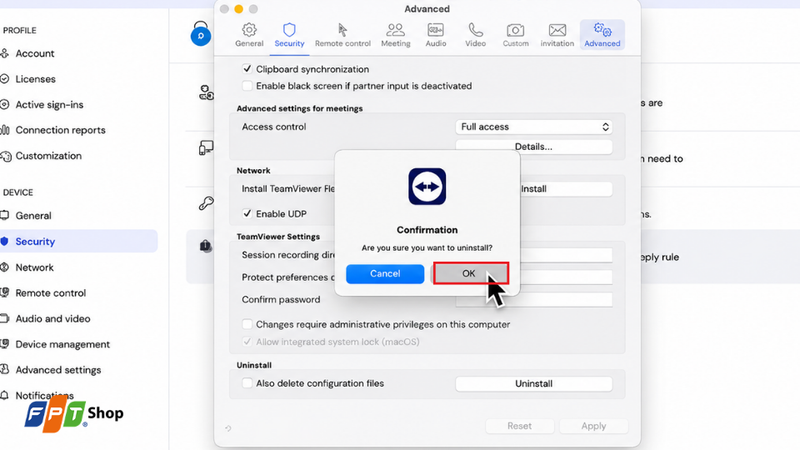800x450 pixels.
Task: Open Audio and video settings
Action: coord(53,318)
